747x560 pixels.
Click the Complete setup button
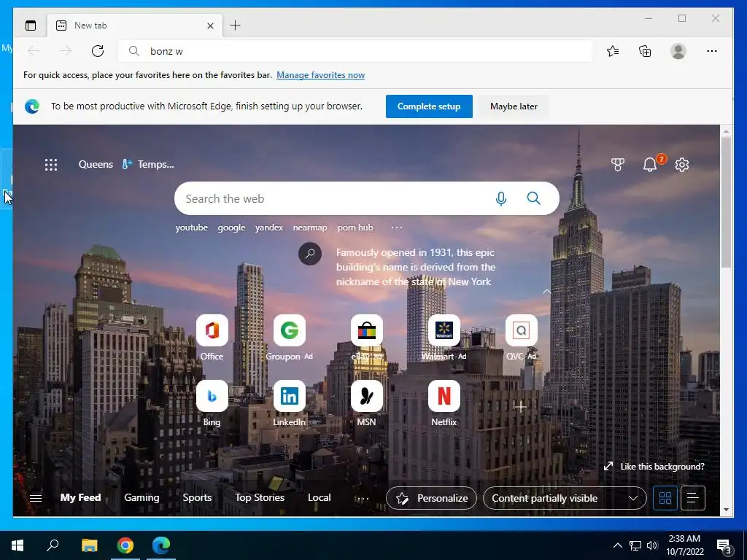pyautogui.click(x=429, y=106)
